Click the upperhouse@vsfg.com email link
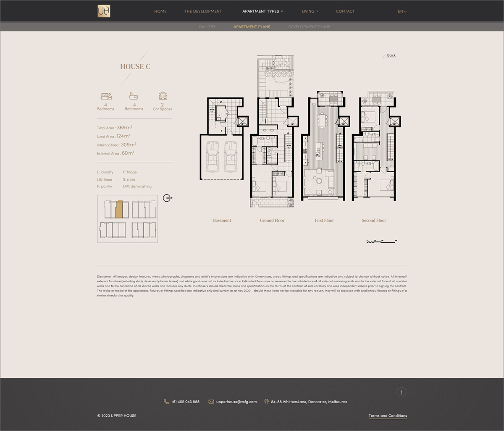Image resolution: width=504 pixels, height=431 pixels. 236,402
